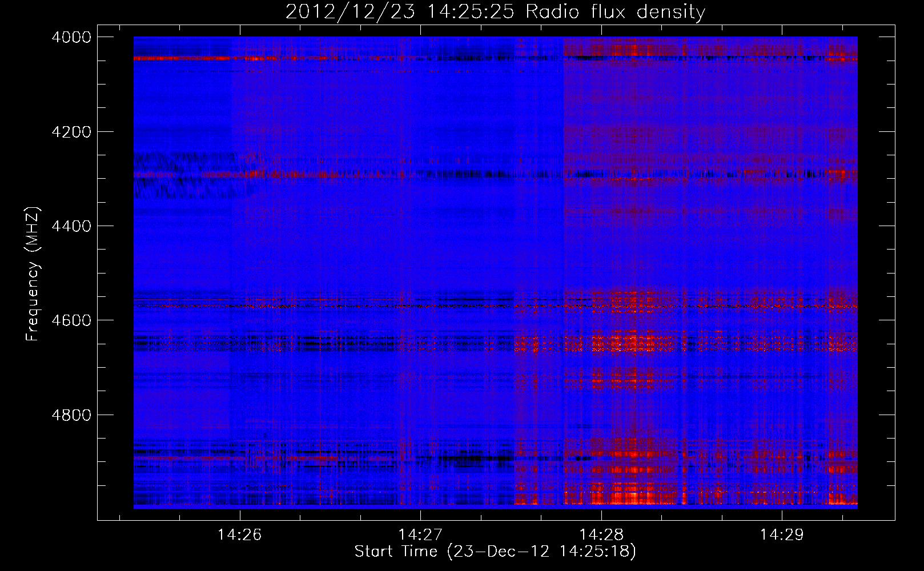Click the 14:28 time tick label
The image size is (924, 571).
coord(601,535)
